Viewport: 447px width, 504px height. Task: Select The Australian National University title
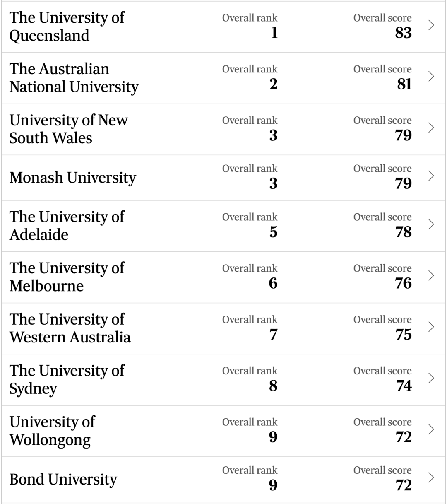pyautogui.click(x=74, y=78)
